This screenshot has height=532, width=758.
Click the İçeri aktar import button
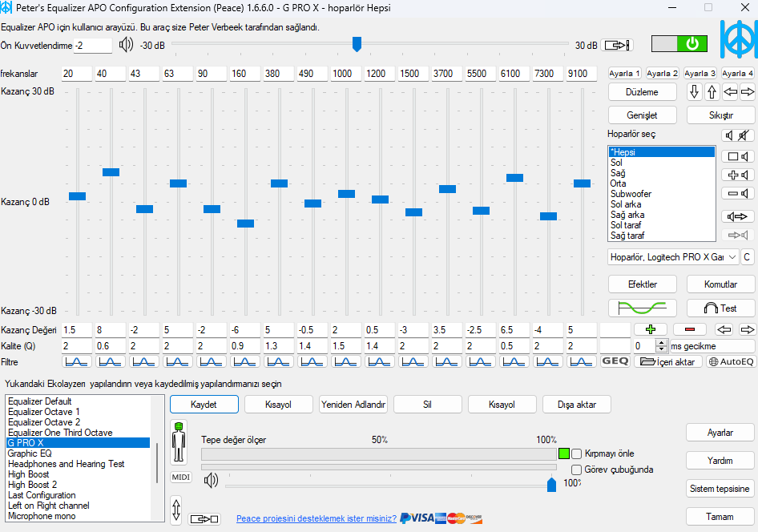pyautogui.click(x=667, y=361)
